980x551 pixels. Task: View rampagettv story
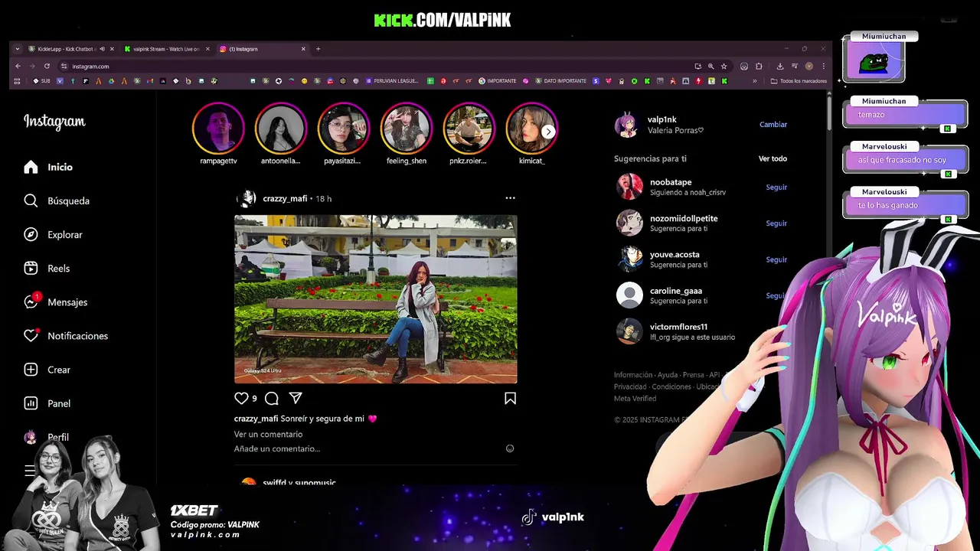click(218, 129)
